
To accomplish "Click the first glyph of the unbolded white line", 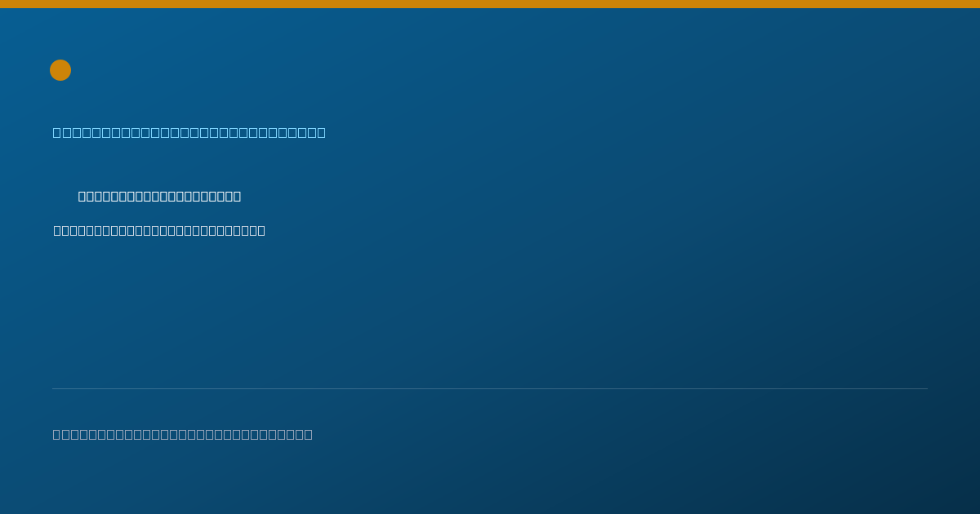I will (x=58, y=230).
